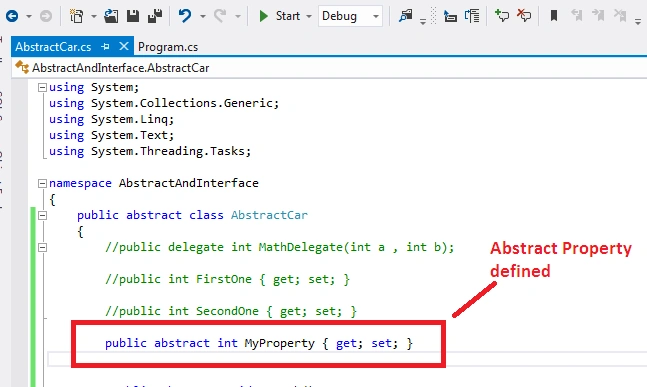Uncomment the selected lines icon
Image resolution: width=647 pixels, height=387 pixels.
coord(524,16)
